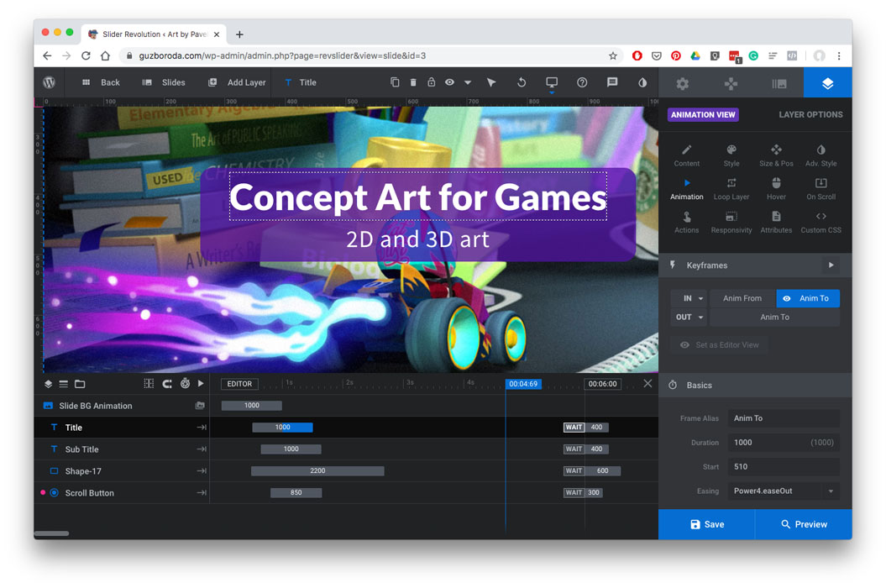Play the timeline animation
Screen dimensions: 886x588
point(201,384)
